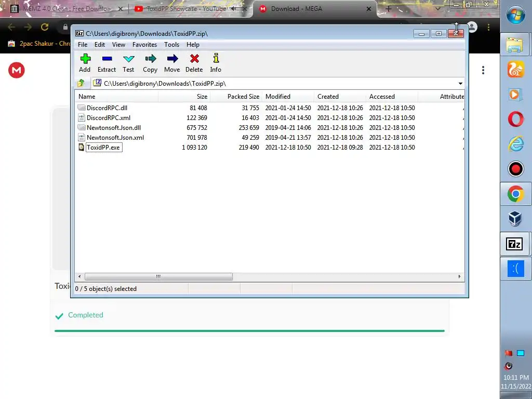This screenshot has width=532, height=399.
Task: Click the horizontal scrollbar left arrow
Action: click(79, 276)
